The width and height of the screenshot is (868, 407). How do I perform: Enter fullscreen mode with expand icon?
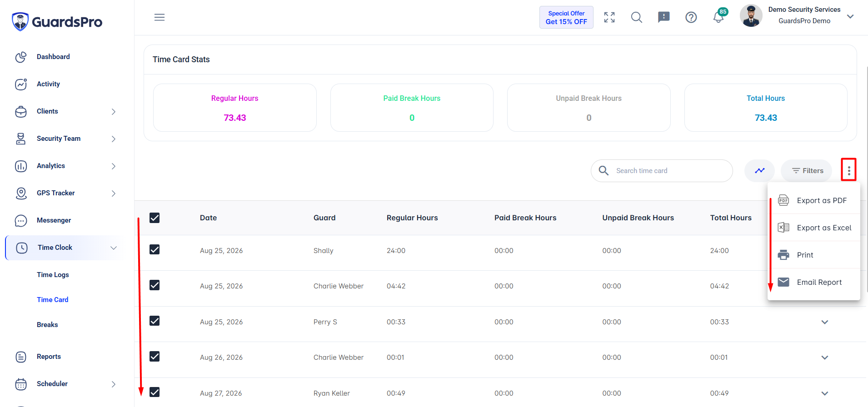click(609, 17)
